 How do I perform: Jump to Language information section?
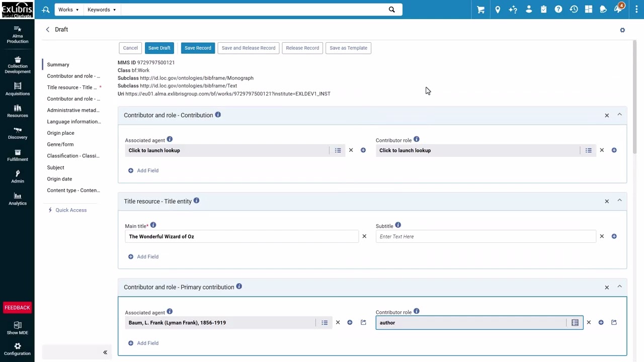[74, 122]
